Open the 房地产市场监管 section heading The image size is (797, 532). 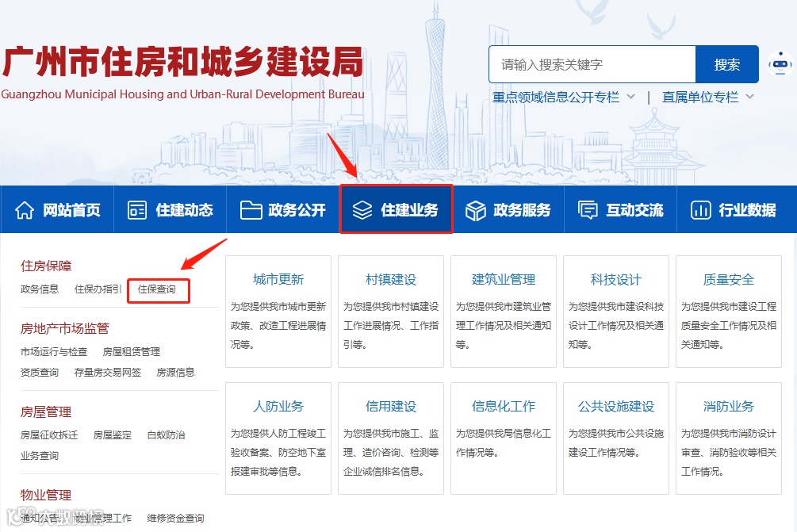(64, 329)
